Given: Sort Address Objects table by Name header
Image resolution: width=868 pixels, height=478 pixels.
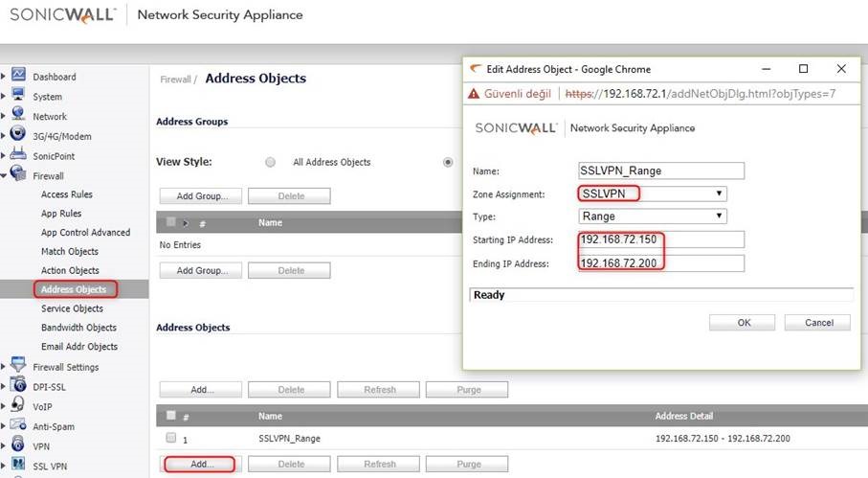Looking at the screenshot, I should (270, 416).
